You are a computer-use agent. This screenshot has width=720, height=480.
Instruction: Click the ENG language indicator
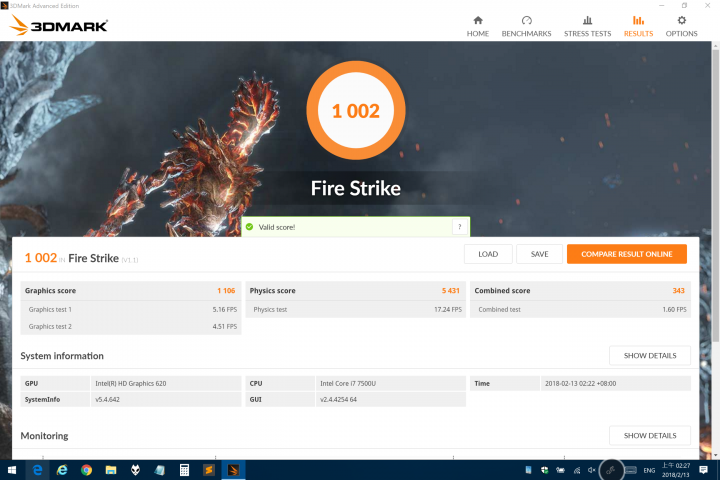pos(649,470)
